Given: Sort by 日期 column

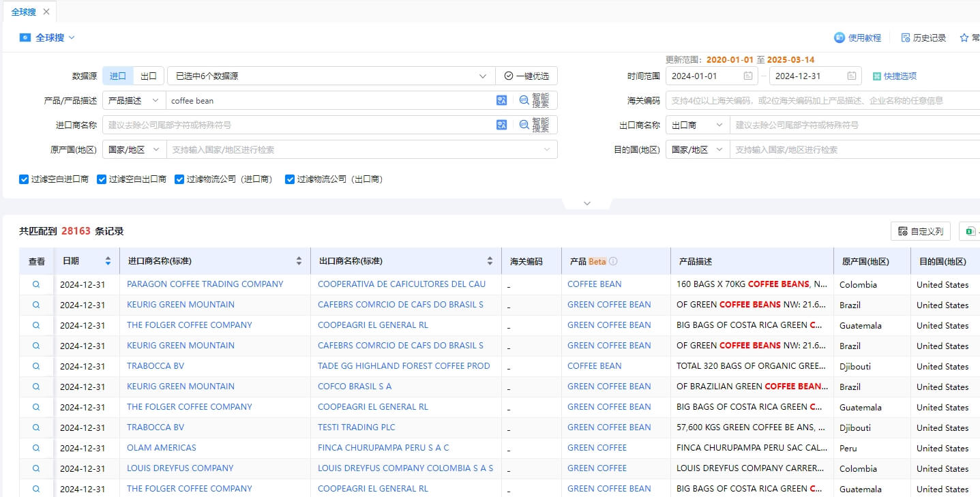Looking at the screenshot, I should coord(108,261).
